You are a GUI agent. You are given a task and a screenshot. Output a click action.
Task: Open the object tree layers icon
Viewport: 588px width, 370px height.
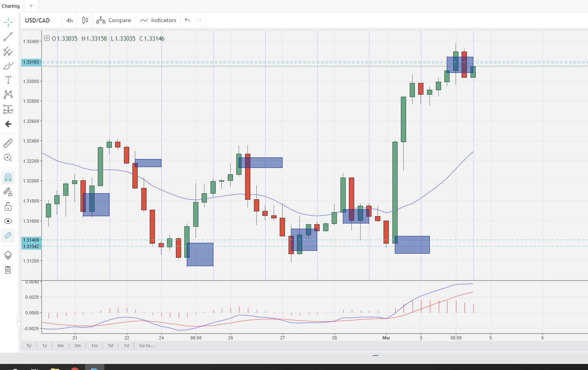click(8, 255)
